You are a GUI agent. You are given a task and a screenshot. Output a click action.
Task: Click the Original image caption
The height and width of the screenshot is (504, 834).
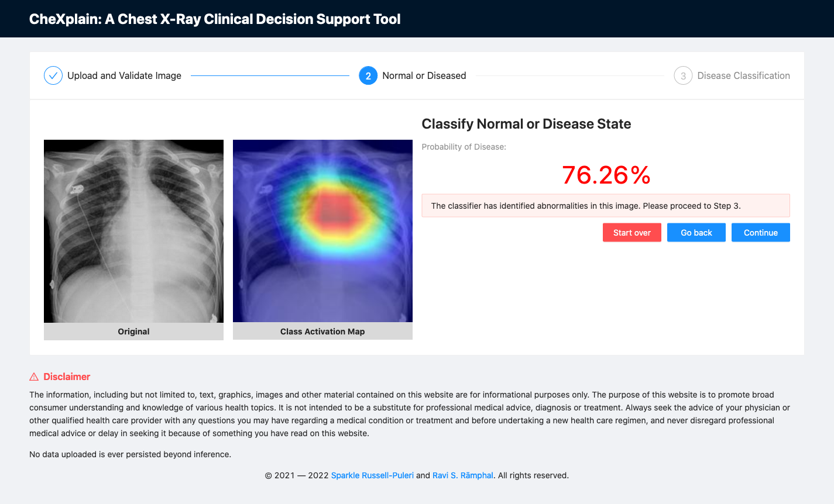pyautogui.click(x=133, y=332)
